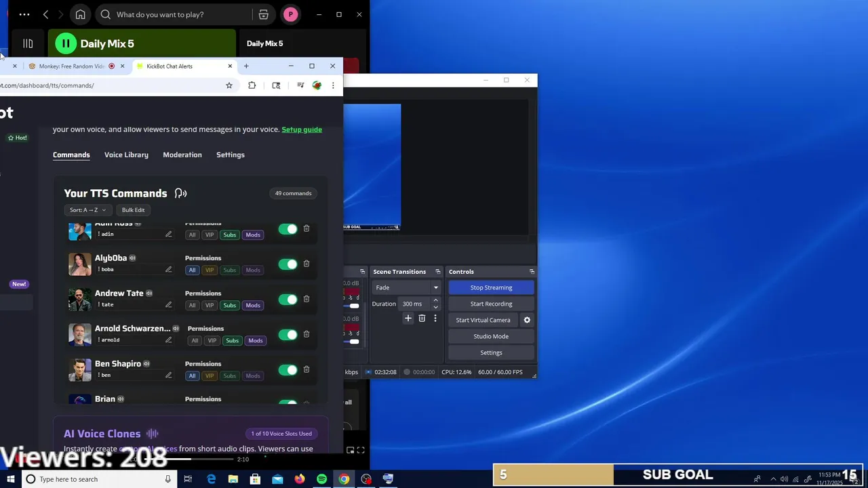The height and width of the screenshot is (488, 868).
Task: Go to Spotify home
Action: click(80, 14)
